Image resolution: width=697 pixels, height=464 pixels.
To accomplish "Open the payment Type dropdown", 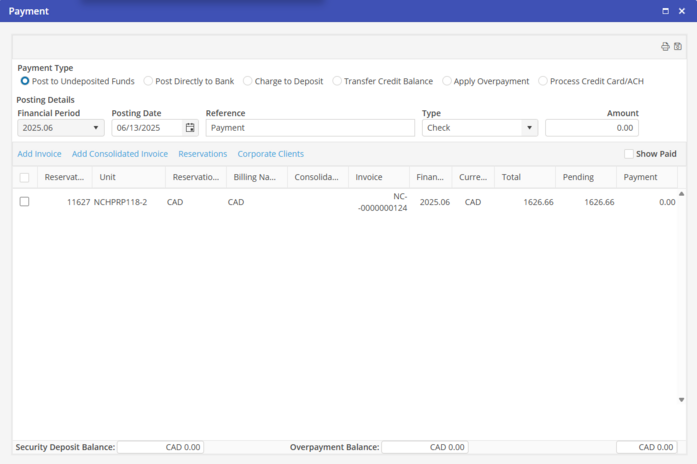I will point(529,128).
